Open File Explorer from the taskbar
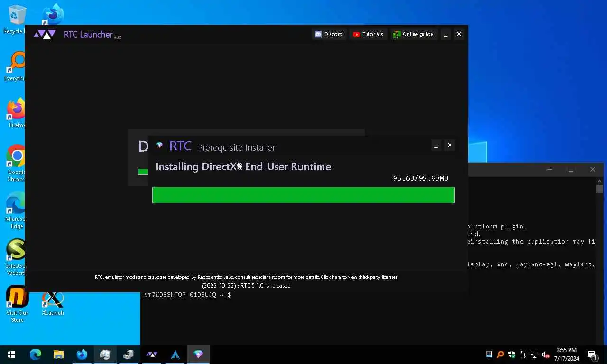This screenshot has width=607, height=364. 58,354
